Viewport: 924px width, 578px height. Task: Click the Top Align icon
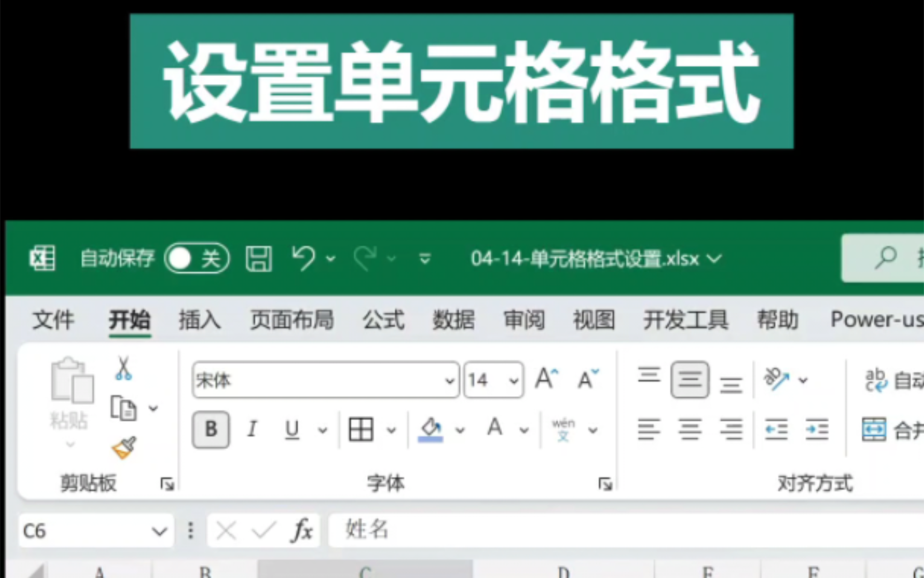coord(649,376)
